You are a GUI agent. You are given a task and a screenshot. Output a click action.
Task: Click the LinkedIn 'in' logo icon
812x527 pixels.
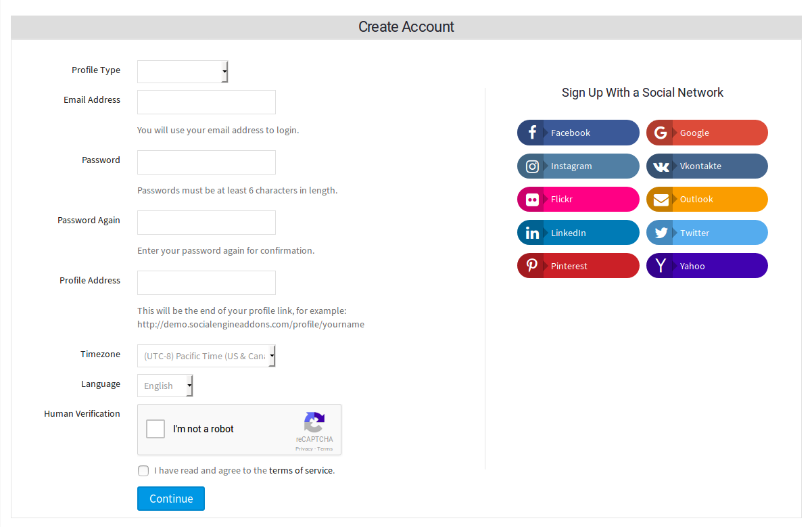point(533,233)
